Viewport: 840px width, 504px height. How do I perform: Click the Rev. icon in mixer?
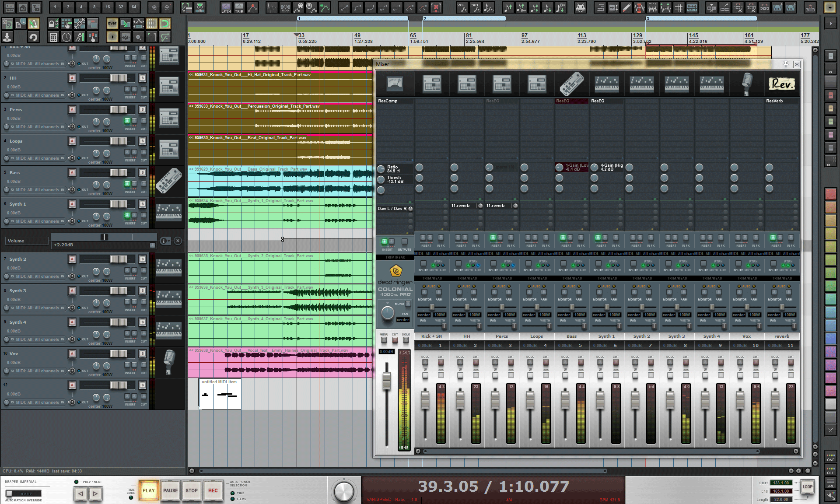(782, 84)
